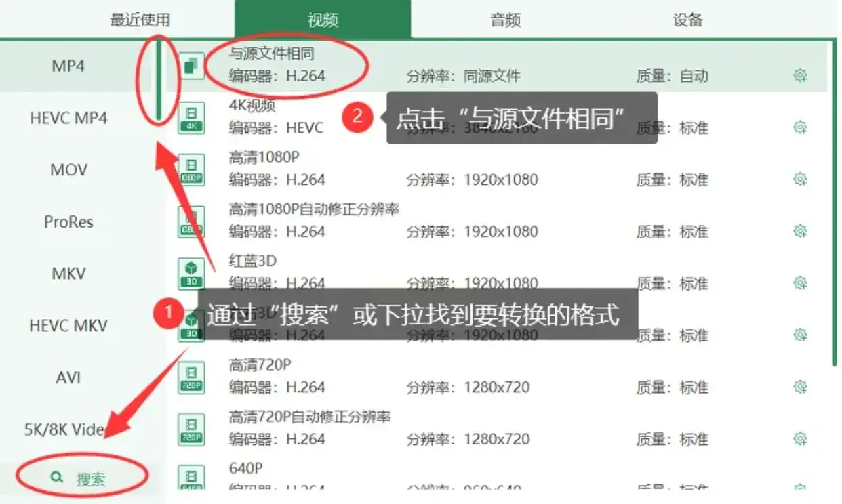The width and height of the screenshot is (842, 504).
Task: Select MP4 format in sidebar
Action: coord(68,66)
